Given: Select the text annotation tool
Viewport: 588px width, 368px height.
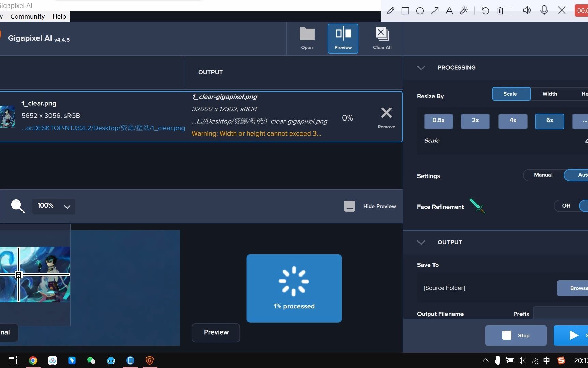Looking at the screenshot, I should (x=449, y=11).
